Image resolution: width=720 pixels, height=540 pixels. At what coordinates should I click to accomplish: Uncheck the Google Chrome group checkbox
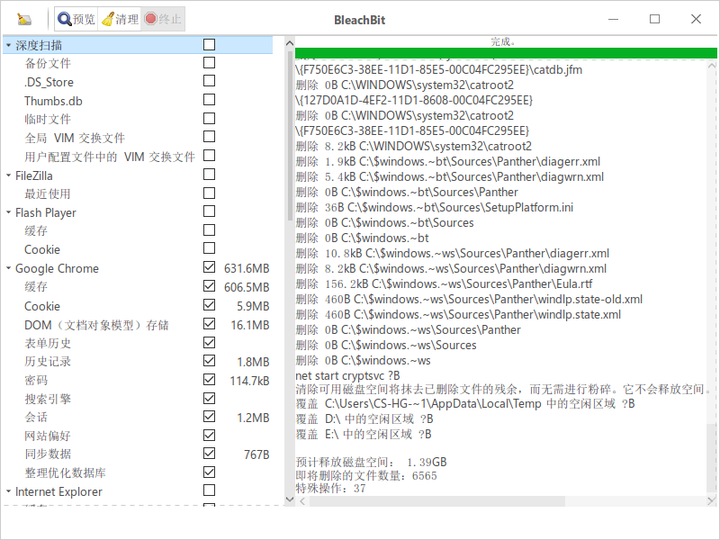pos(209,267)
